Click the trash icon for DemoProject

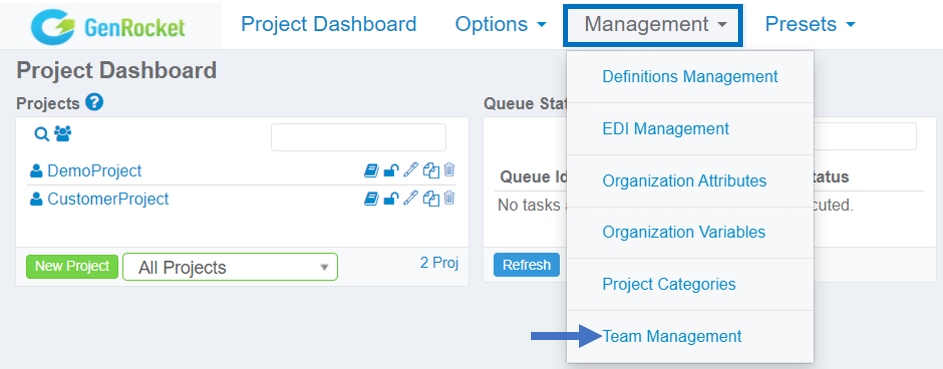point(449,170)
